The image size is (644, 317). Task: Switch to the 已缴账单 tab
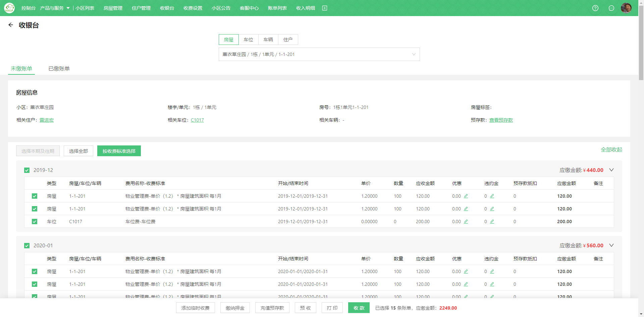click(x=59, y=68)
